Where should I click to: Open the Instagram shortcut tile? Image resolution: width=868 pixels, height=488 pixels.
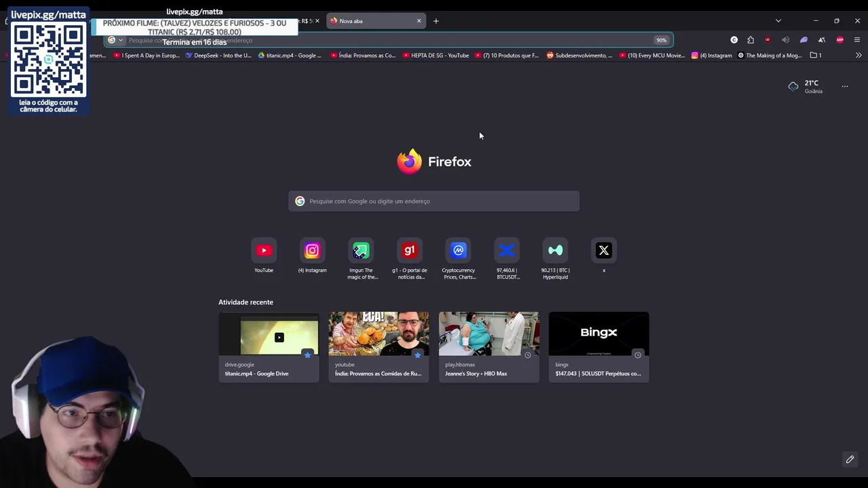point(312,251)
